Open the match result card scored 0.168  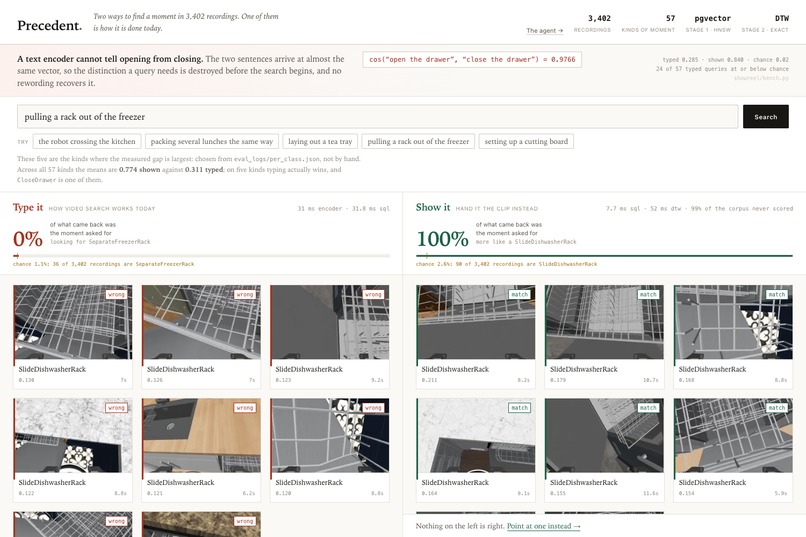(733, 336)
